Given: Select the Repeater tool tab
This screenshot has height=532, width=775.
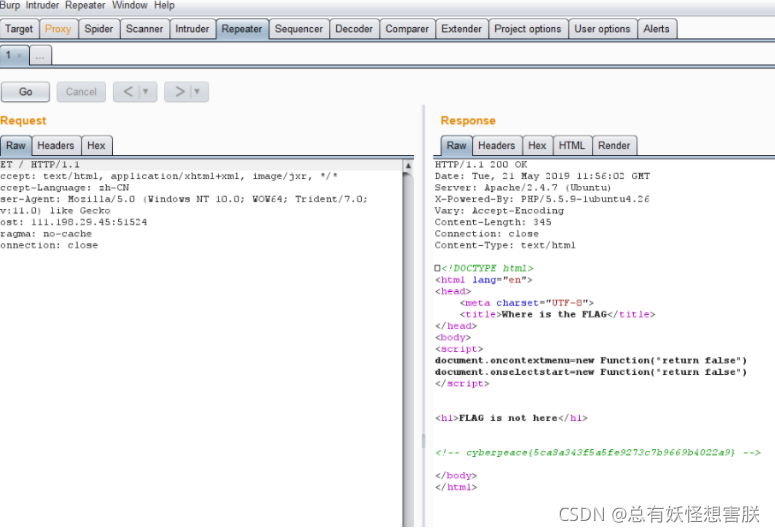Looking at the screenshot, I should [x=242, y=29].
